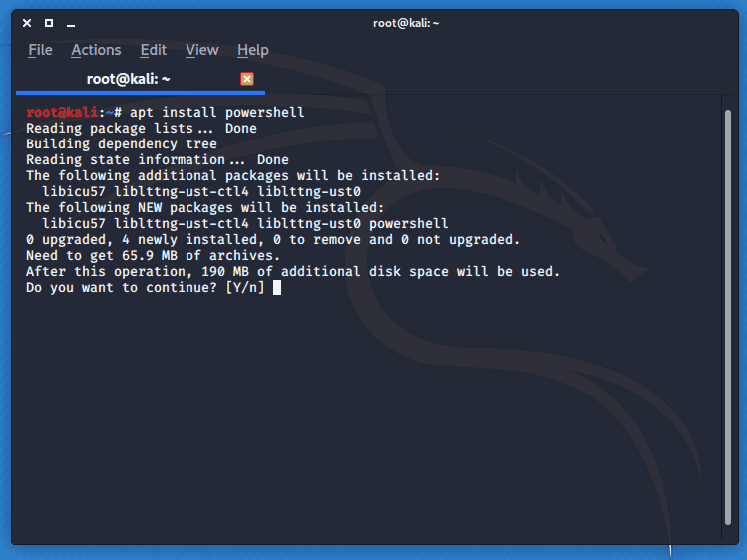The height and width of the screenshot is (560, 747).
Task: Click 'The following NEW packages will be installed:' line
Action: tap(204, 208)
